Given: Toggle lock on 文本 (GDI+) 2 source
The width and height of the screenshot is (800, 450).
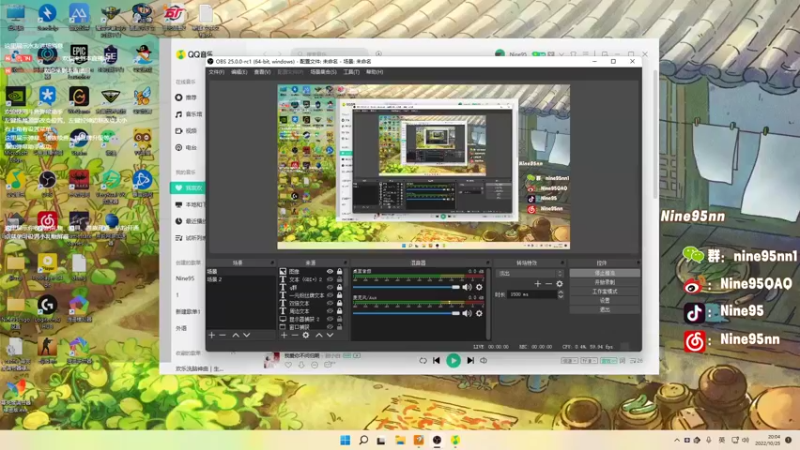Looking at the screenshot, I should (x=339, y=280).
